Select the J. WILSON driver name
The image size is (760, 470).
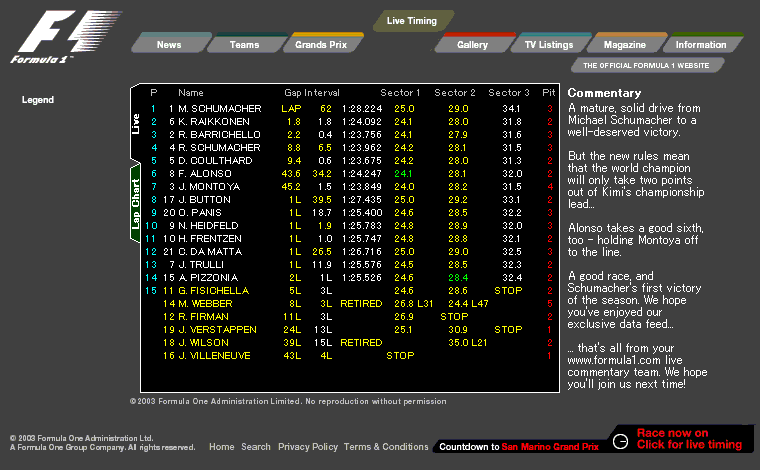click(203, 343)
